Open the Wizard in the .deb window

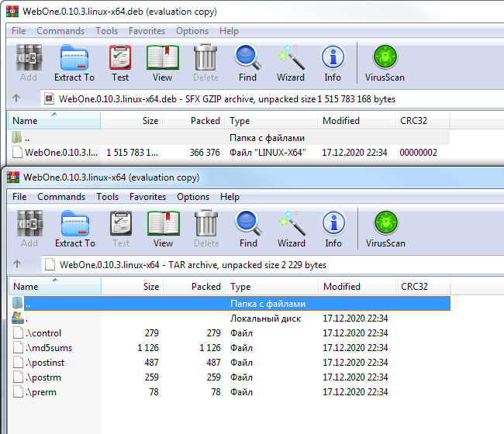point(291,64)
